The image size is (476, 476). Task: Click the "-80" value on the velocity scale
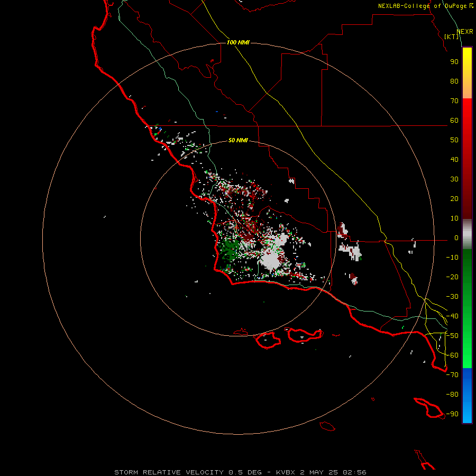[452, 395]
